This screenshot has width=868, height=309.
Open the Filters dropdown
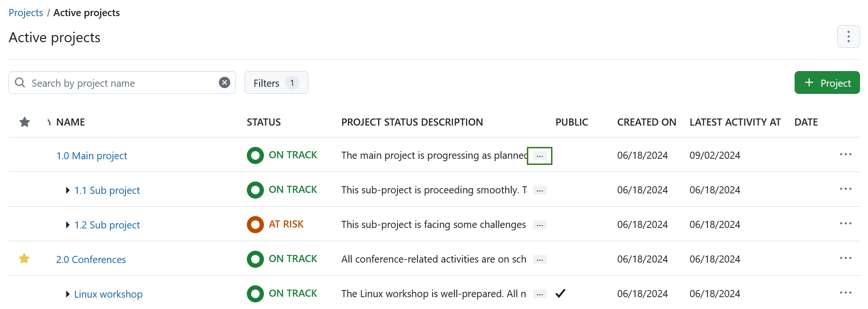coord(276,82)
